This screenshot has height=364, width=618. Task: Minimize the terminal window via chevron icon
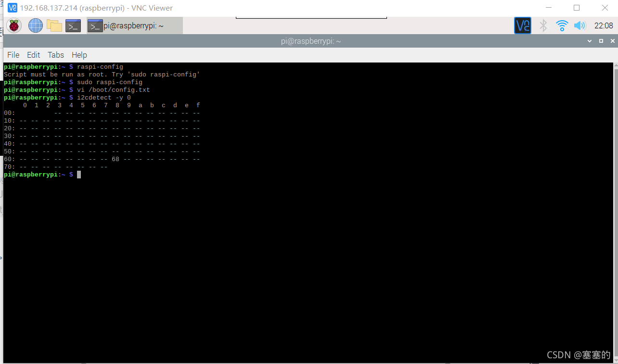coord(590,41)
